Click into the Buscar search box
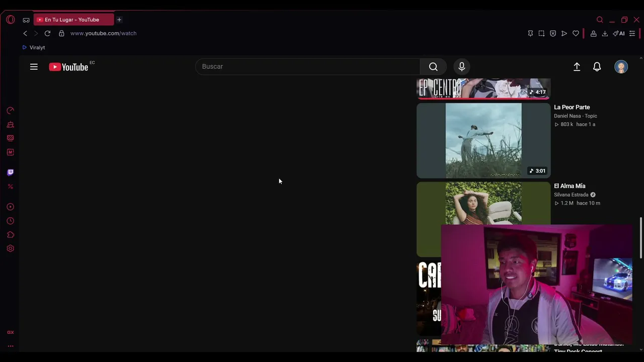This screenshot has height=362, width=644. (x=307, y=66)
